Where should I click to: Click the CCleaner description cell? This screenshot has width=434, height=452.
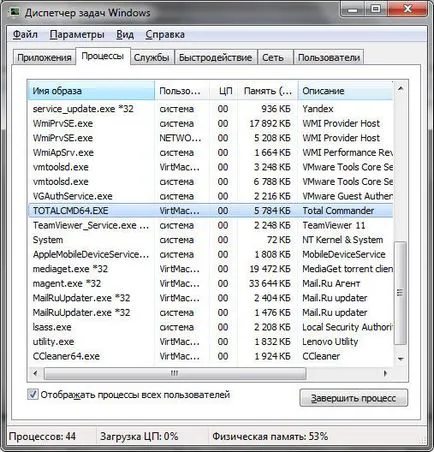click(321, 356)
